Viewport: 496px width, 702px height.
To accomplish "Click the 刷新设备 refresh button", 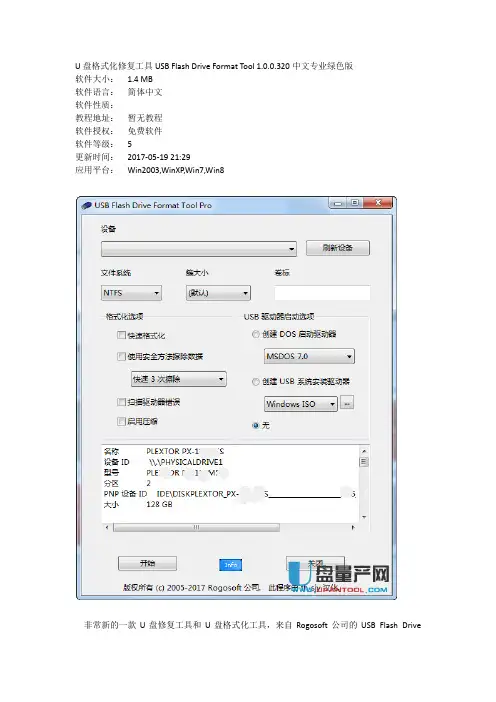I will tap(338, 248).
